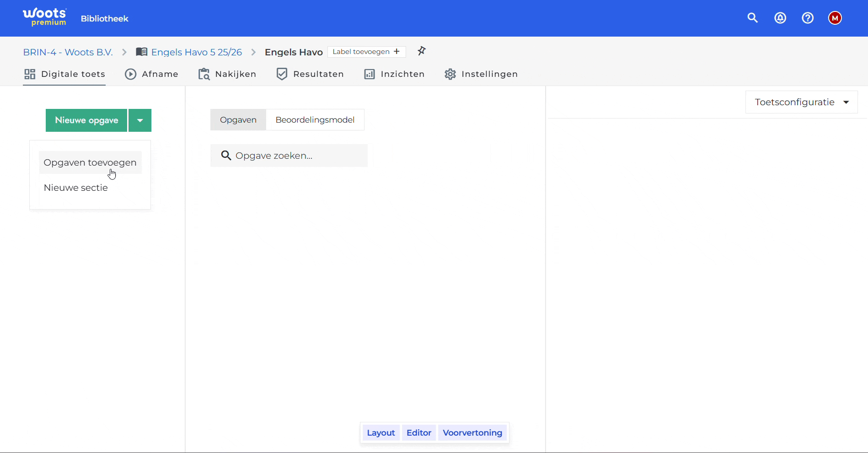The width and height of the screenshot is (868, 453).
Task: Pin the Engels Havo test
Action: (422, 51)
